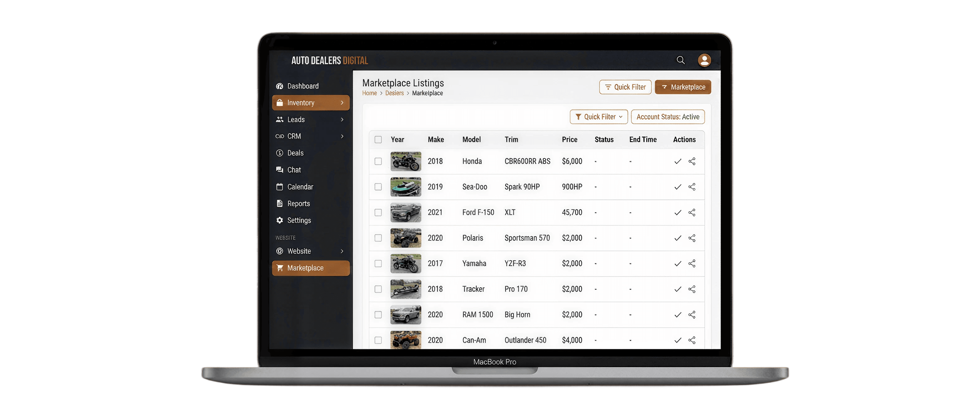Click the checkmark action for Polaris row
The width and height of the screenshot is (980, 409).
tap(678, 238)
